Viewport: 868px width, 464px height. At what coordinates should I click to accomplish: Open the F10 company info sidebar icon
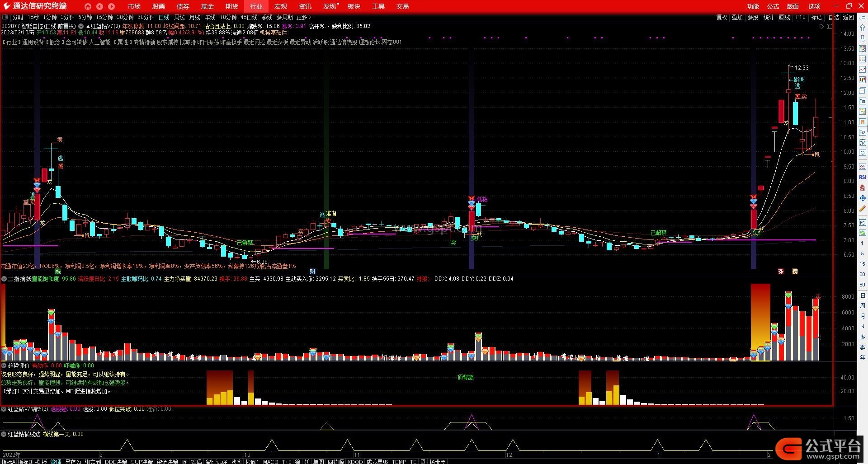pos(863,101)
